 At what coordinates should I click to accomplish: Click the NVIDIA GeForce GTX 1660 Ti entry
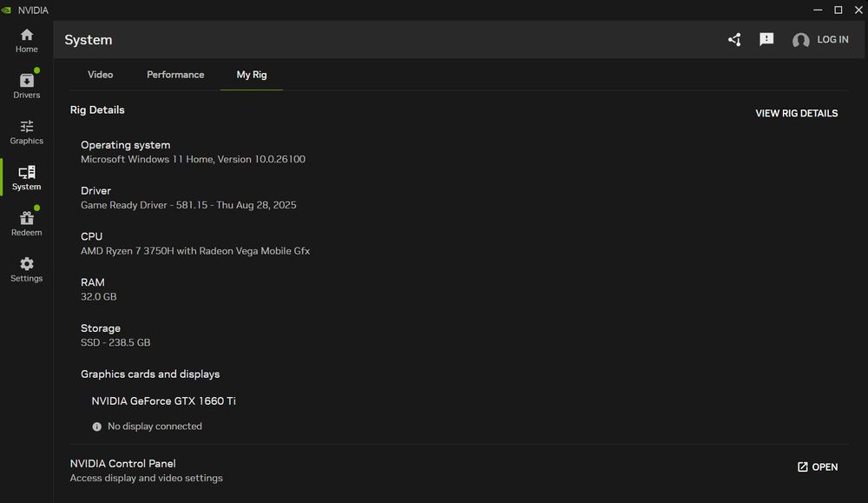click(x=164, y=401)
